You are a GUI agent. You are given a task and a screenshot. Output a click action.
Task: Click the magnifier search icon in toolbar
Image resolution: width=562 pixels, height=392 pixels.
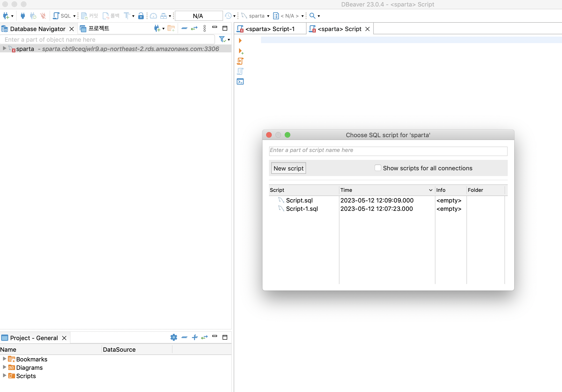(312, 16)
